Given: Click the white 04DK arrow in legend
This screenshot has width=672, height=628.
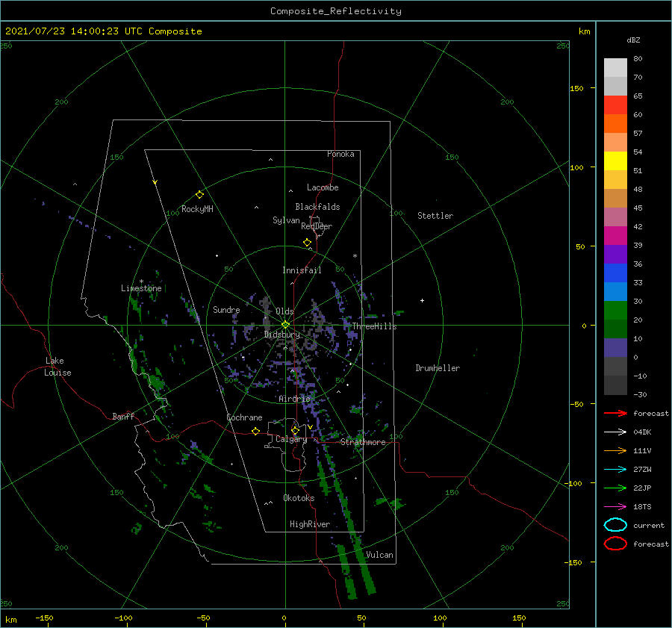Looking at the screenshot, I should tap(615, 432).
